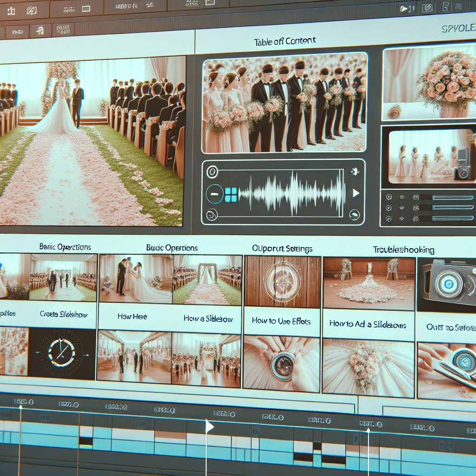The width and height of the screenshot is (476, 476).
Task: Toggle the eye icon in the third slider row
Action: [x=402, y=218]
